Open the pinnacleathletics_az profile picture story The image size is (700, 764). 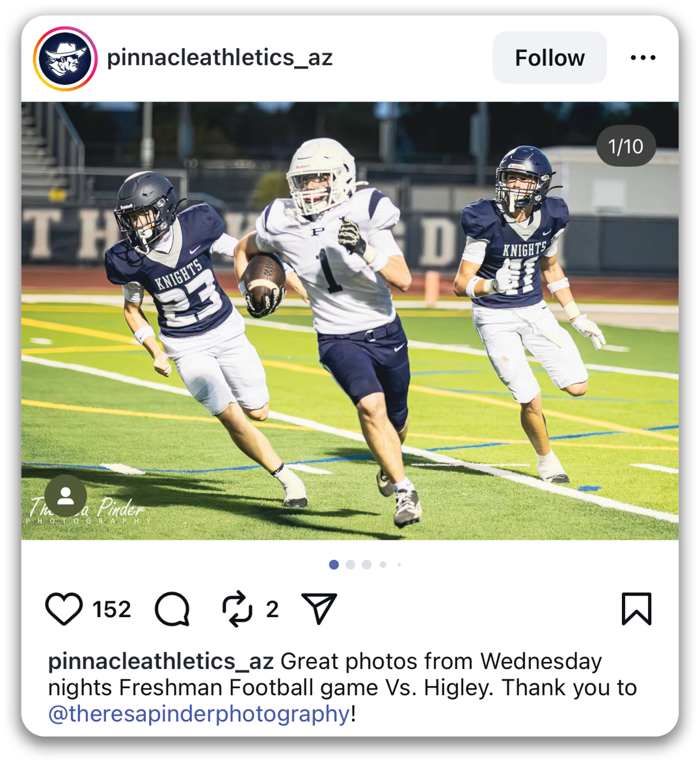[65, 58]
